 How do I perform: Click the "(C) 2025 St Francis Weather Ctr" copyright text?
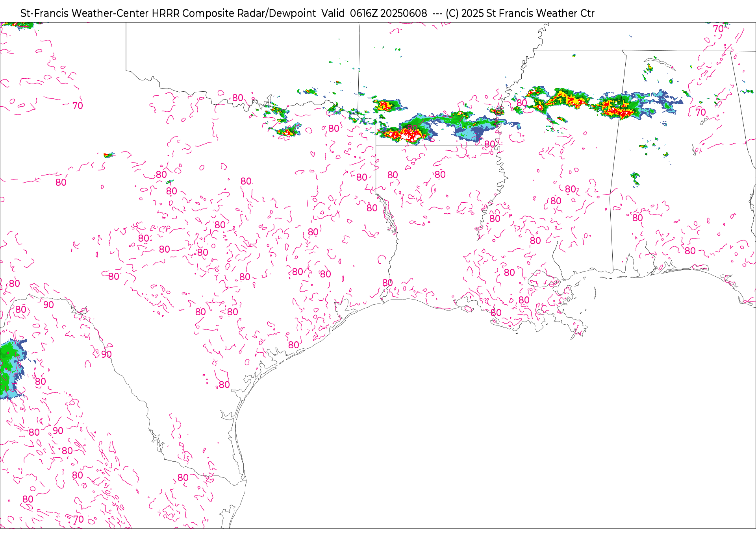520,13
